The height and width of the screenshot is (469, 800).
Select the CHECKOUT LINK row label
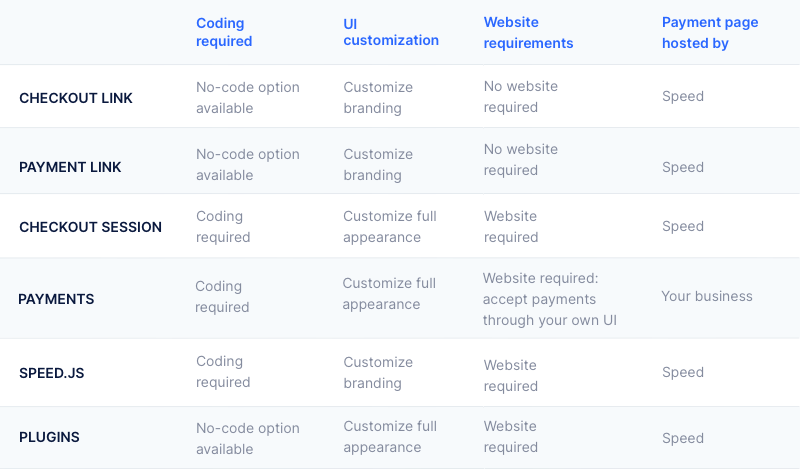coord(76,98)
